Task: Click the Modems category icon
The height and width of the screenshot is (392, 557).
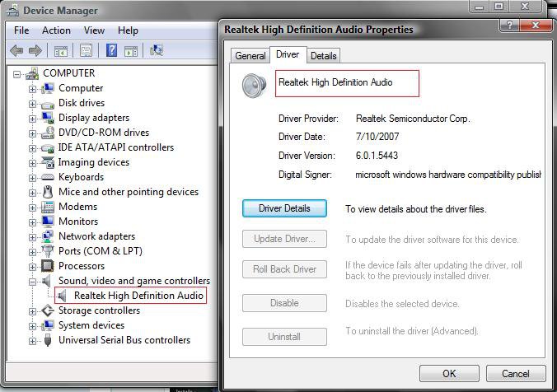Action: (48, 207)
